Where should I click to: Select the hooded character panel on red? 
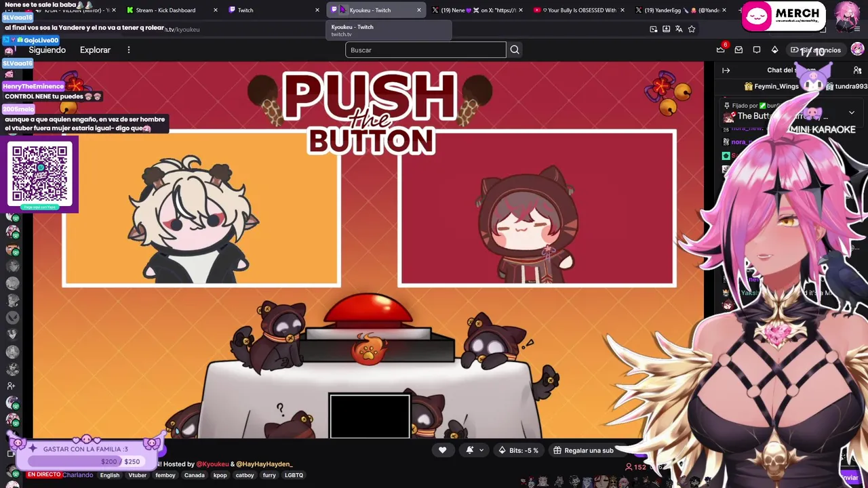click(538, 208)
